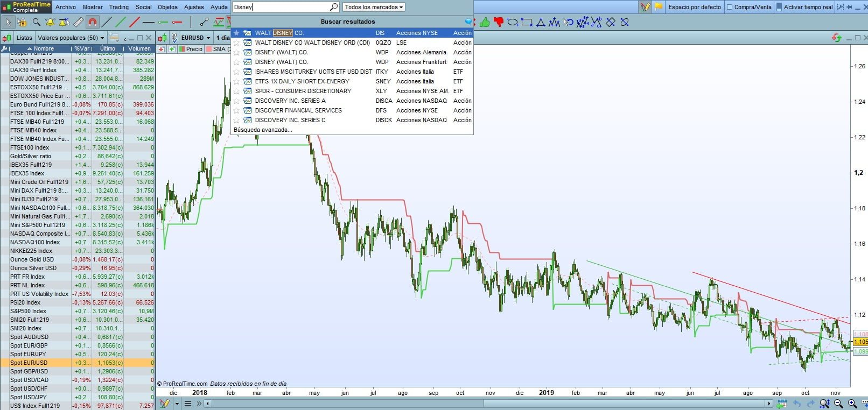Select the rectangle drawing tool
This screenshot has width=868, height=410.
pyautogui.click(x=527, y=22)
